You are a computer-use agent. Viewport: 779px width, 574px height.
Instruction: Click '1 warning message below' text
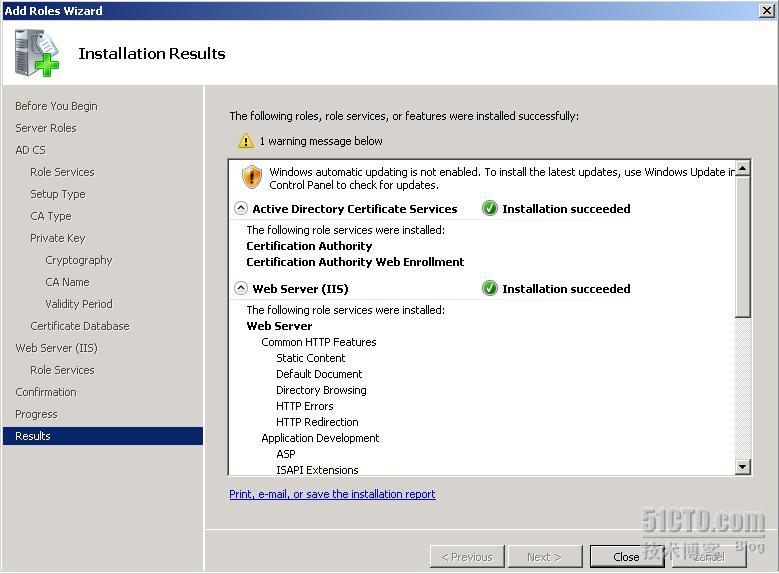click(x=321, y=141)
